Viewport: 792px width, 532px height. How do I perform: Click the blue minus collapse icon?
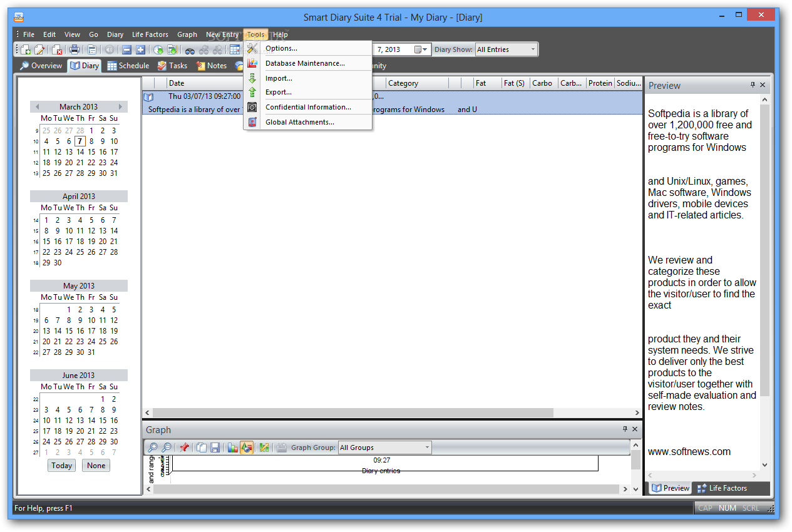coord(126,50)
